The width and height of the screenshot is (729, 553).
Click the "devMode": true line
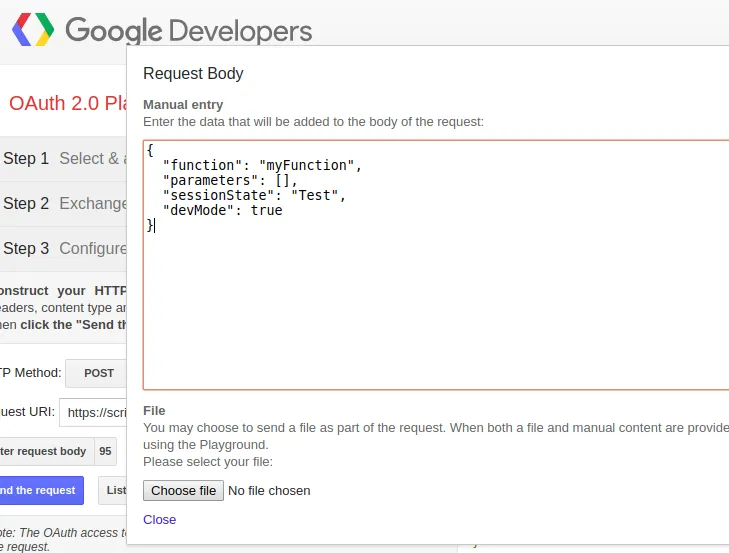point(223,210)
